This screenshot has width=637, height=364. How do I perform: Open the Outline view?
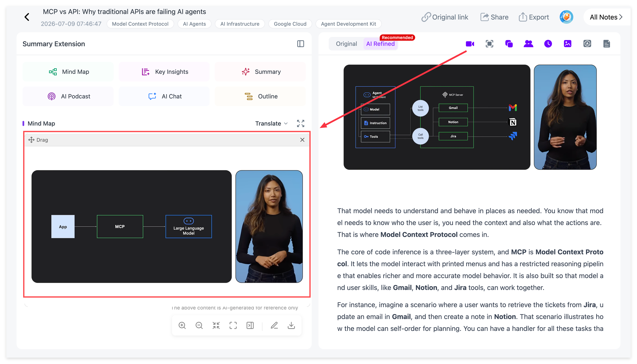click(260, 96)
